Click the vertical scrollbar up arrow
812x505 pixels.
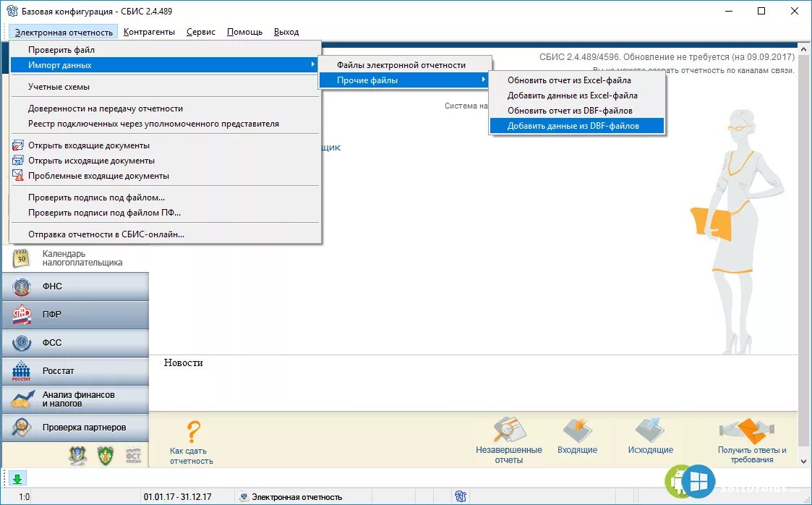pyautogui.click(x=804, y=49)
